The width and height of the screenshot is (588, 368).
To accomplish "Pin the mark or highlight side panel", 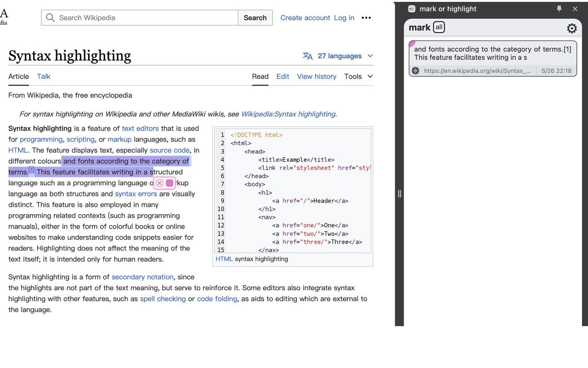I will coord(559,9).
